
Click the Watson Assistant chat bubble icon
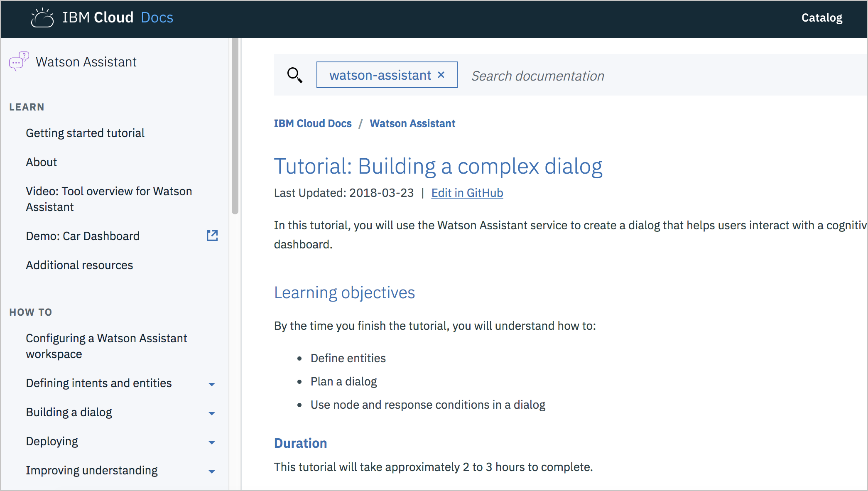click(19, 61)
